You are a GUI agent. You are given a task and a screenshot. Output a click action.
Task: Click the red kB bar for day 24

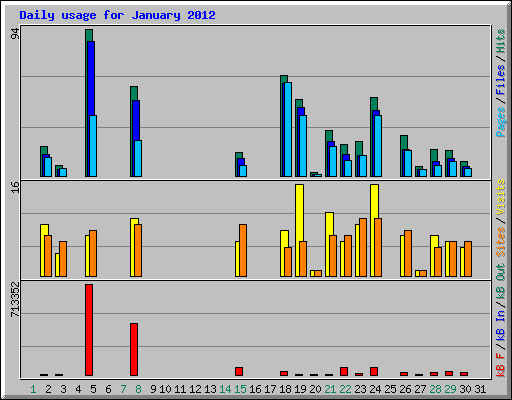(x=374, y=371)
